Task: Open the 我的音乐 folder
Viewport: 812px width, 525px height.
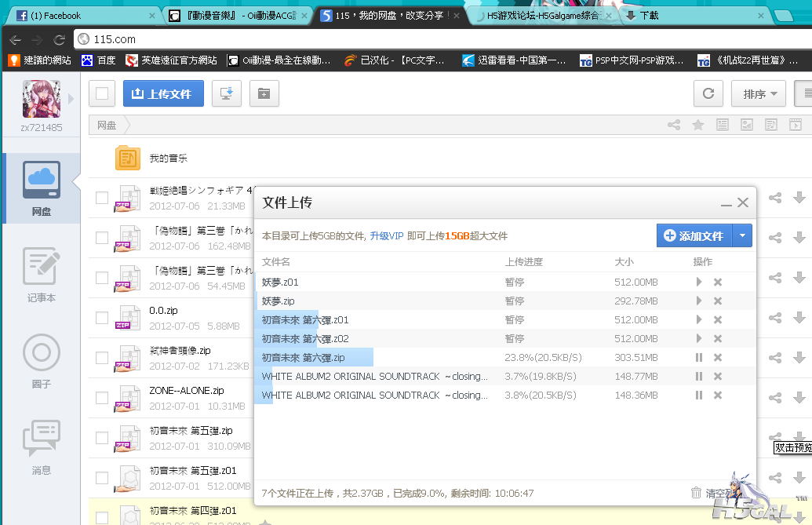Action: tap(169, 159)
